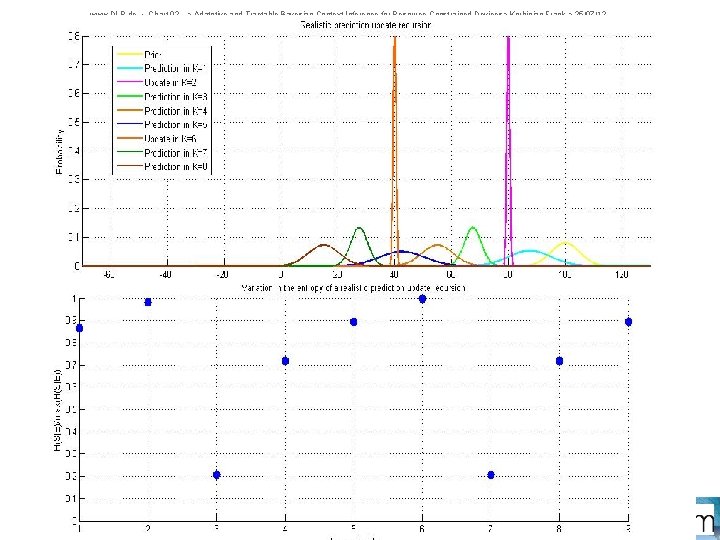The width and height of the screenshot is (720, 540).
Task: Click the entropy data point at step 5
Action: tap(354, 322)
